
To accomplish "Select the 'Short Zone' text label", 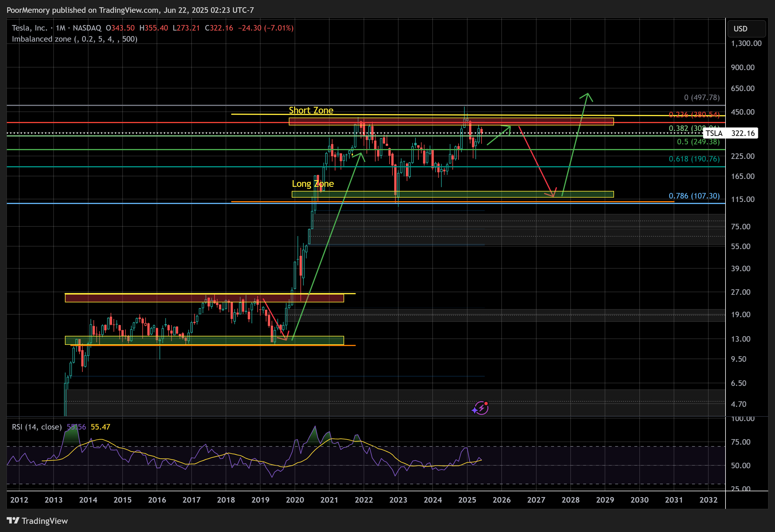I will (311, 110).
